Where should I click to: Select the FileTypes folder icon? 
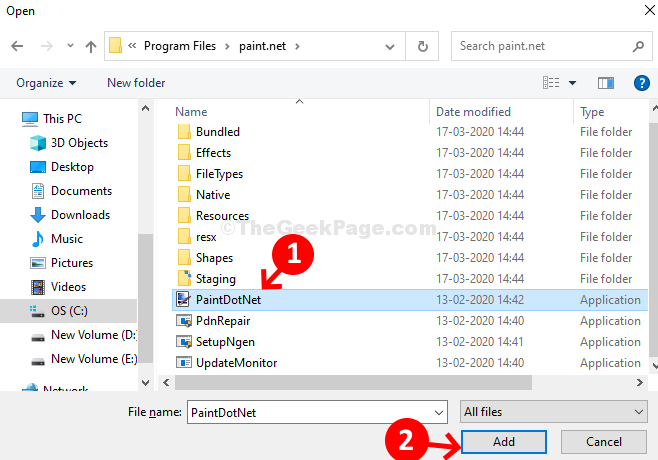[184, 174]
